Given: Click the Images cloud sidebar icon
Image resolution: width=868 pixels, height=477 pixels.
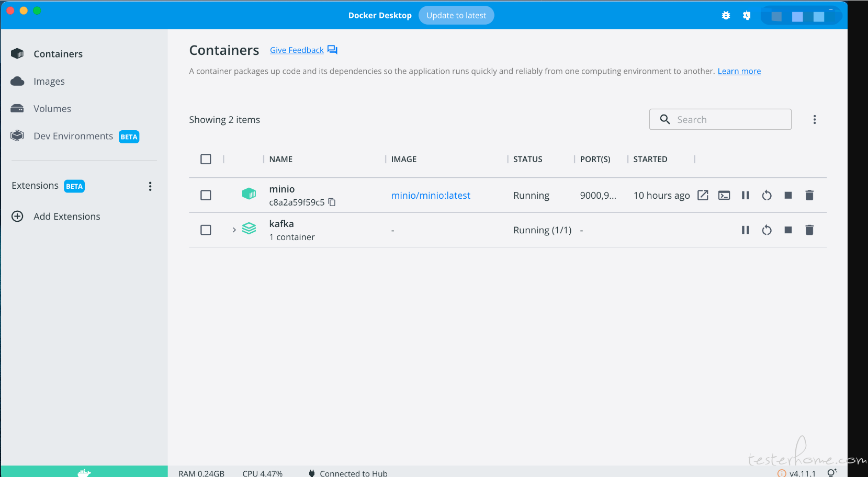Looking at the screenshot, I should click(x=17, y=81).
